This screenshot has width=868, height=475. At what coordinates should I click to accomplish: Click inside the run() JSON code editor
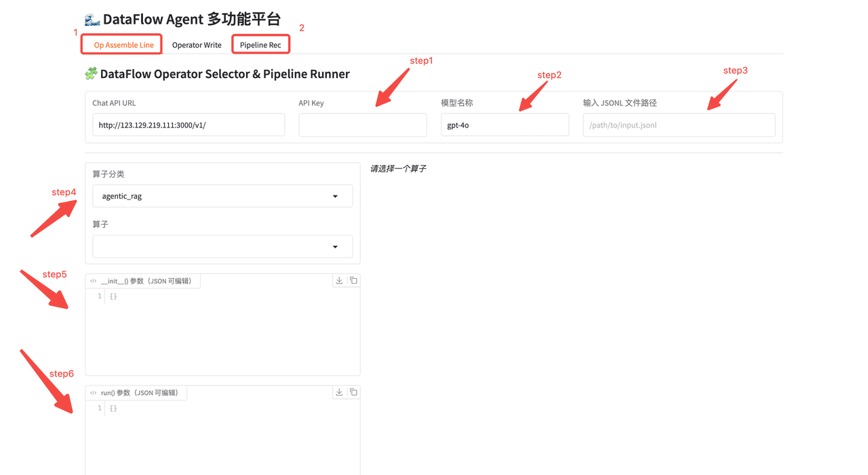222,438
